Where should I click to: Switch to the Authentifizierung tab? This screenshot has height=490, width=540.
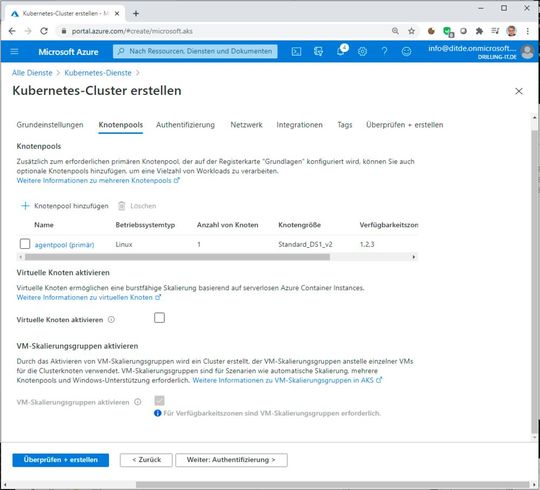coord(185,125)
